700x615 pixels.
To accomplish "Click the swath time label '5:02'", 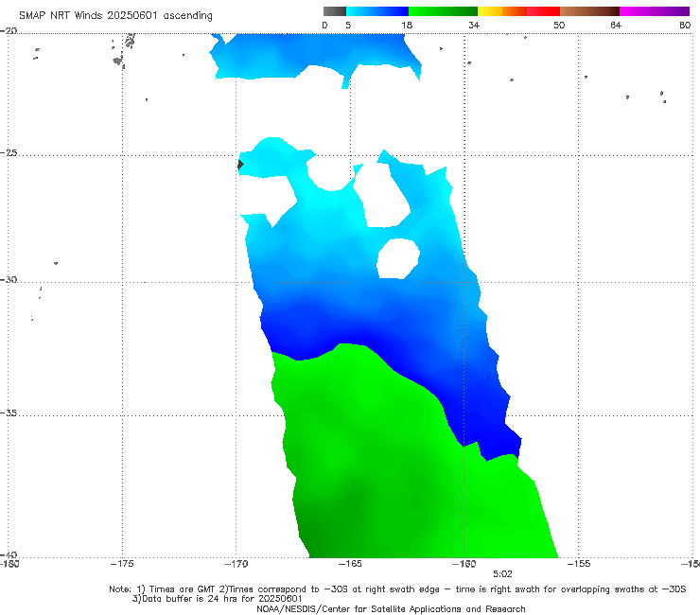I will pos(502,574).
